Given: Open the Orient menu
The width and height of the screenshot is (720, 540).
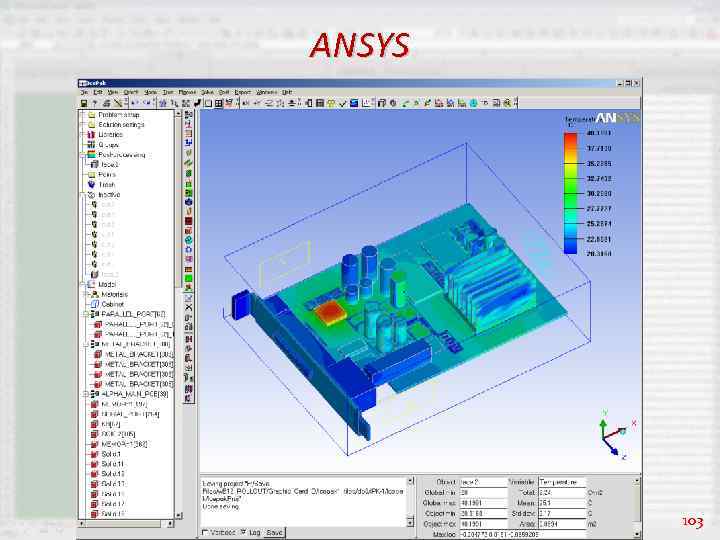Looking at the screenshot, I should pyautogui.click(x=131, y=92).
